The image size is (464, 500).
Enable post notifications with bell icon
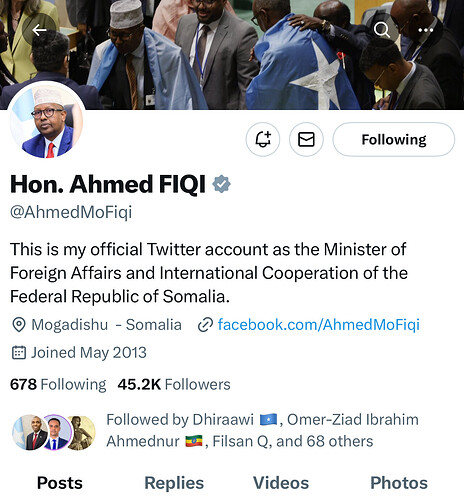(x=263, y=139)
